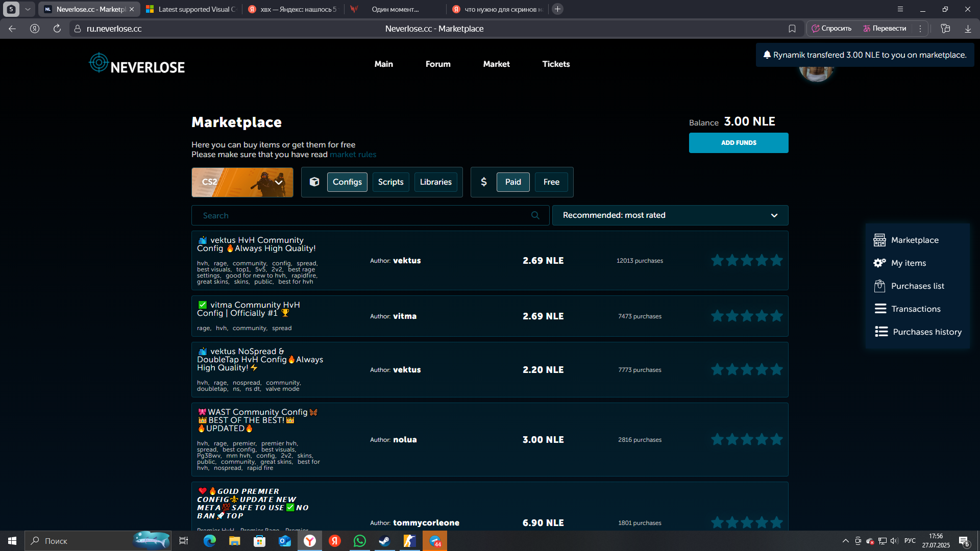Switch to the Один момент tab

[x=395, y=9]
